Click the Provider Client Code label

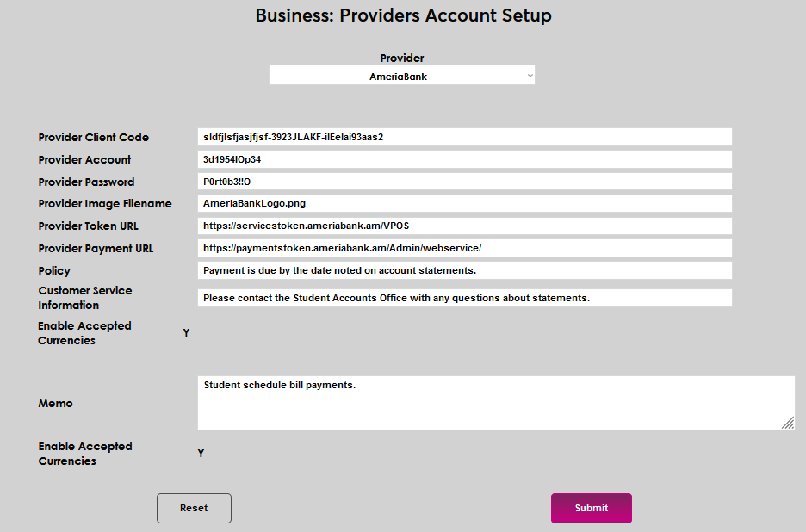(x=93, y=138)
